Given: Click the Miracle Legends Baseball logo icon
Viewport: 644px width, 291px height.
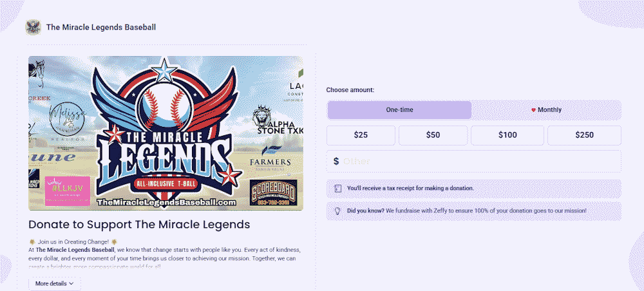Looking at the screenshot, I should 33,27.
